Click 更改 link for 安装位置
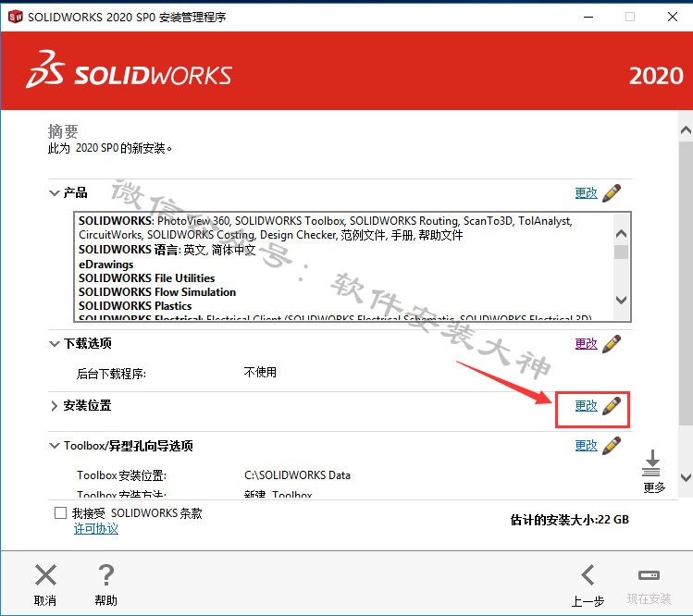693x616 pixels. coord(586,406)
